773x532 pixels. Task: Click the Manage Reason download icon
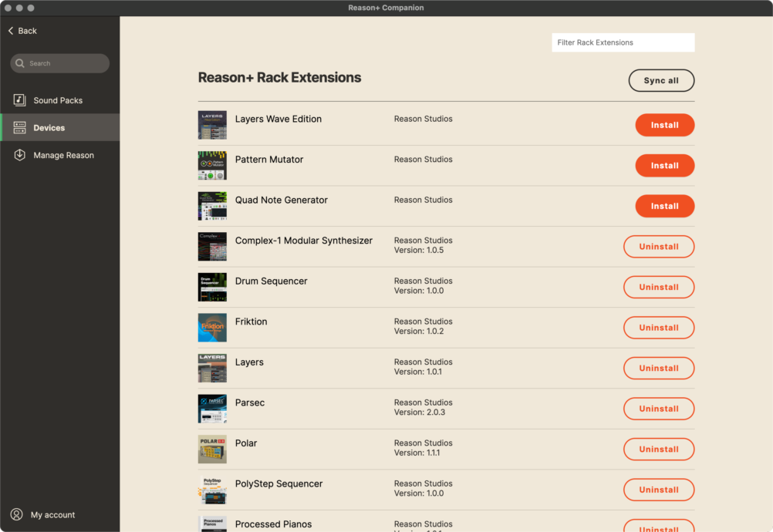click(x=19, y=155)
